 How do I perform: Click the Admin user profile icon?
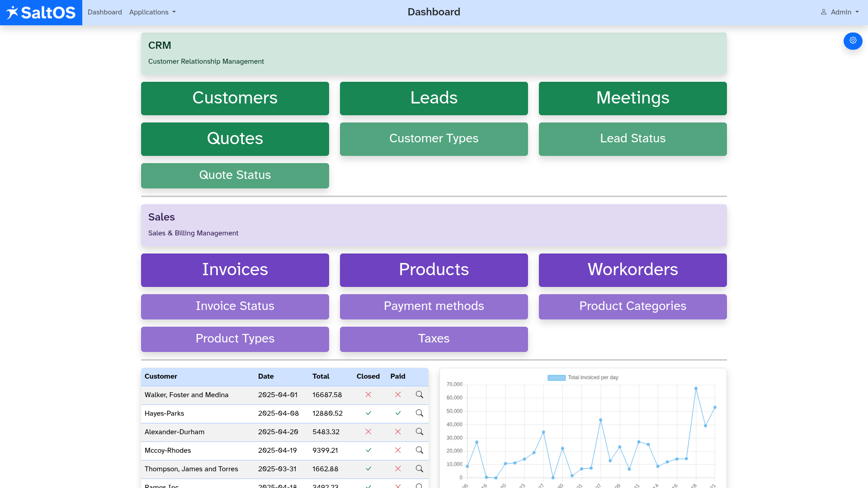click(x=824, y=12)
